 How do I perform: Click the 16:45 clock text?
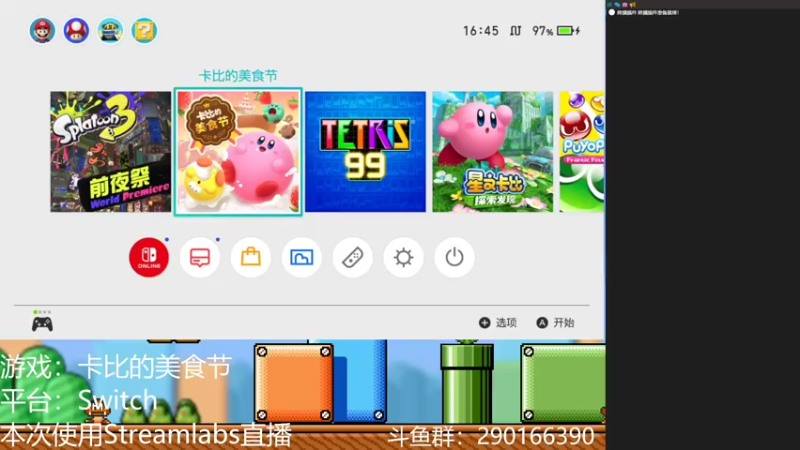click(x=481, y=31)
